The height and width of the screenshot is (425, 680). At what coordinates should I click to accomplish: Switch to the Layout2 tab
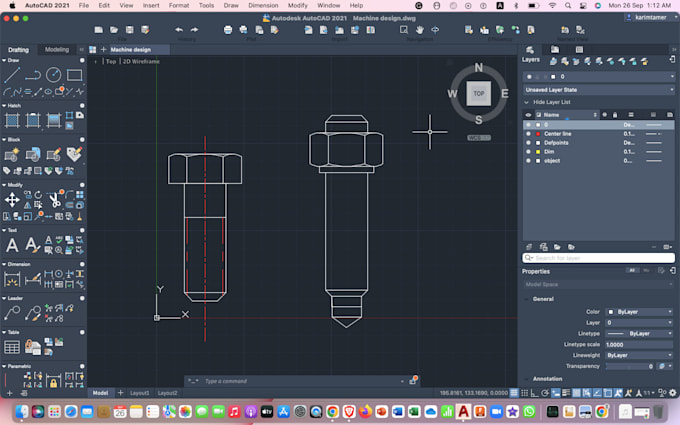coord(167,393)
